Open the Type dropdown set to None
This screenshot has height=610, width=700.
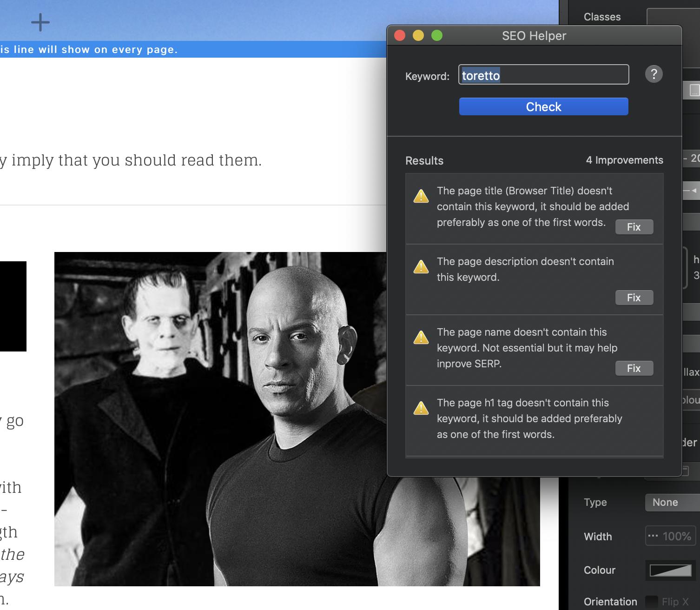[x=672, y=503]
